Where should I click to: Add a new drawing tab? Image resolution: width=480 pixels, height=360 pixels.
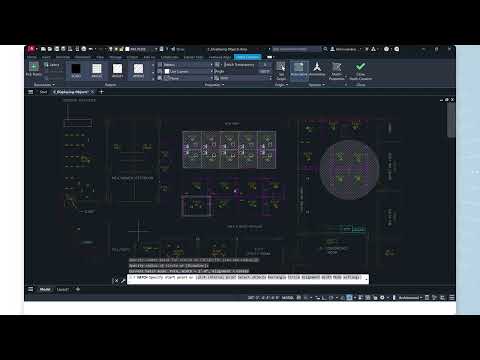[101, 92]
